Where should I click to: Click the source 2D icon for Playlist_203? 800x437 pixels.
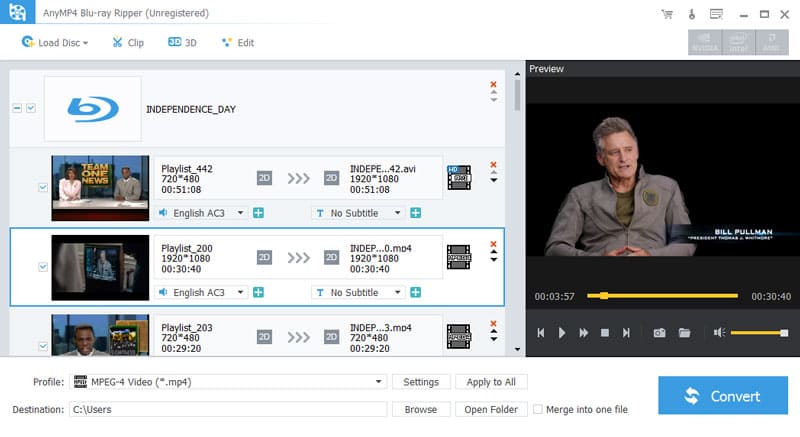coord(264,337)
